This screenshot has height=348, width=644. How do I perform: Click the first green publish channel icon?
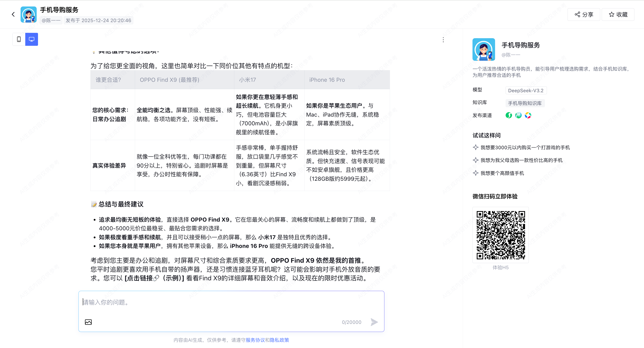pyautogui.click(x=508, y=115)
